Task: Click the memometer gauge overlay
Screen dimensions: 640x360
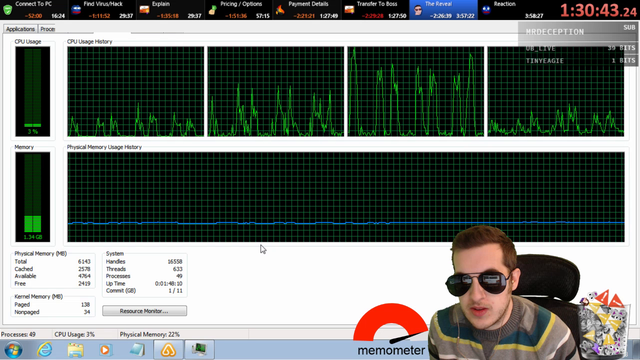Action: [391, 330]
